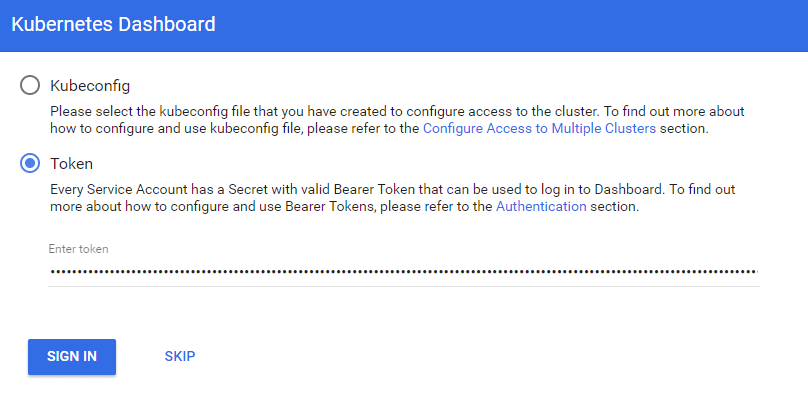Screen dimensions: 808x400
Task: Select the Kubeconfig radio button
Action: point(31,85)
